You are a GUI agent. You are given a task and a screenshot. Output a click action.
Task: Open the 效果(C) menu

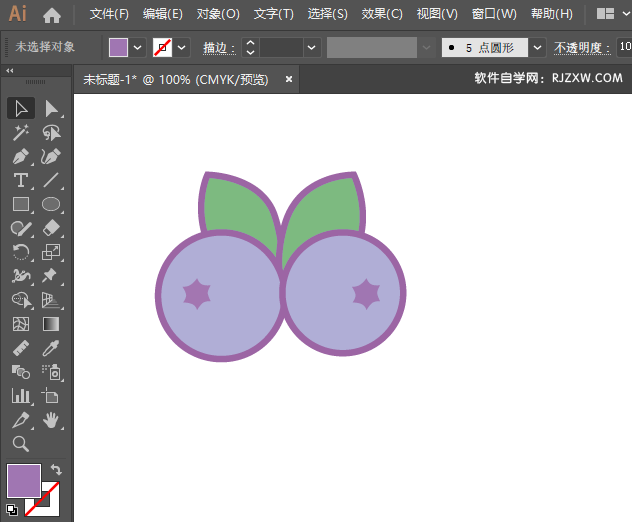382,15
